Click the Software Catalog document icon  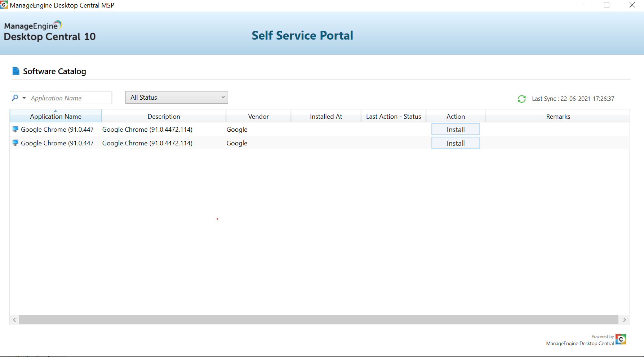(x=16, y=71)
